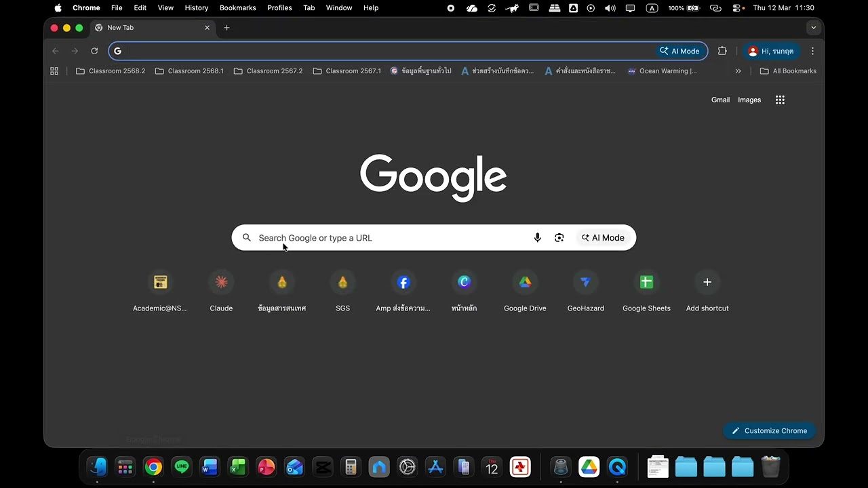Open the Claude shortcut
This screenshot has width=868, height=488.
click(221, 292)
